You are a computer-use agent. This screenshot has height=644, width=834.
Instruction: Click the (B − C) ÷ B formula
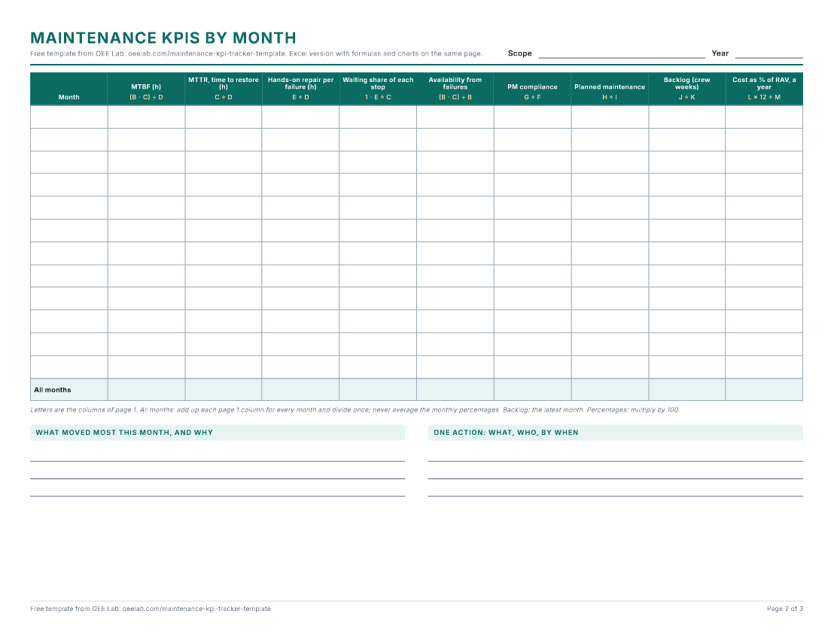455,97
